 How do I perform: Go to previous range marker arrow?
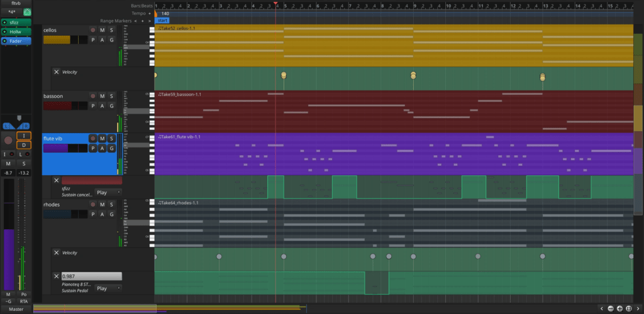point(136,21)
